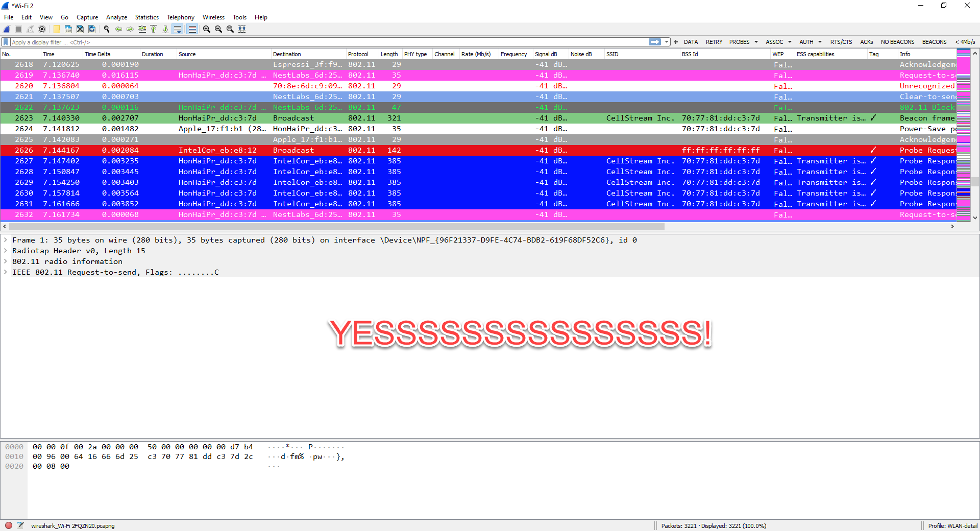Apply the BEACONS filter button
980x531 pixels.
pyautogui.click(x=934, y=42)
